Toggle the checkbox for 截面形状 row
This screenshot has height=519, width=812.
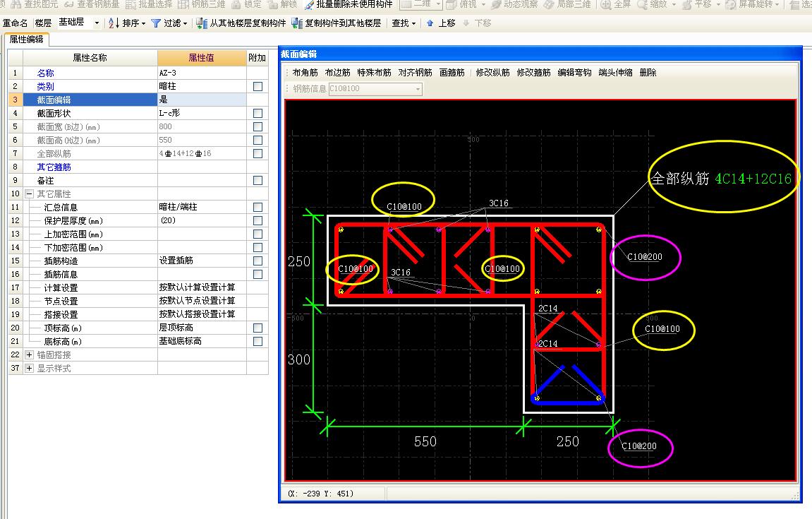coord(257,114)
